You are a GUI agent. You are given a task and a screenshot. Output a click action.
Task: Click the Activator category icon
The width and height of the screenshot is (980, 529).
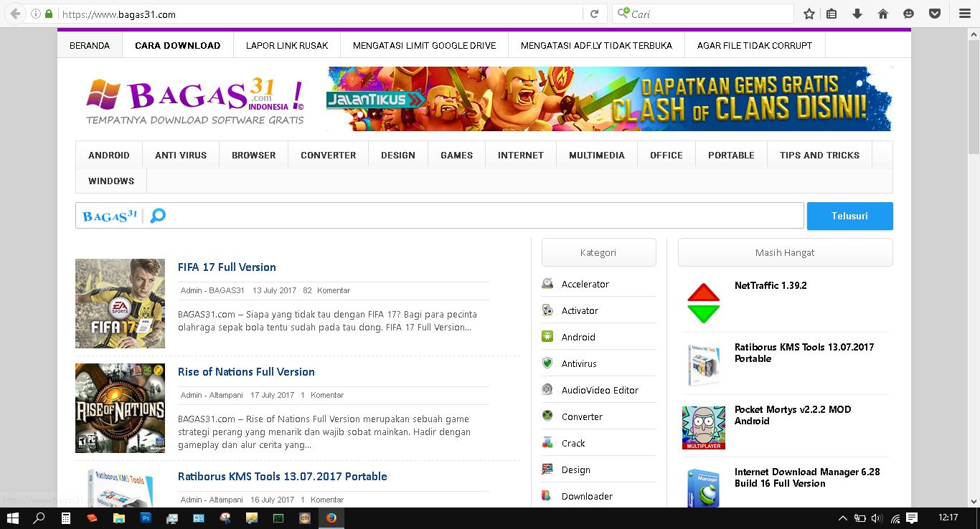pyautogui.click(x=547, y=310)
